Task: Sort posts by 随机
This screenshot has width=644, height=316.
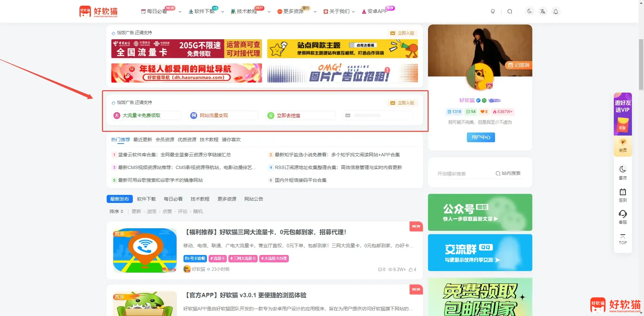Action: 198,211
